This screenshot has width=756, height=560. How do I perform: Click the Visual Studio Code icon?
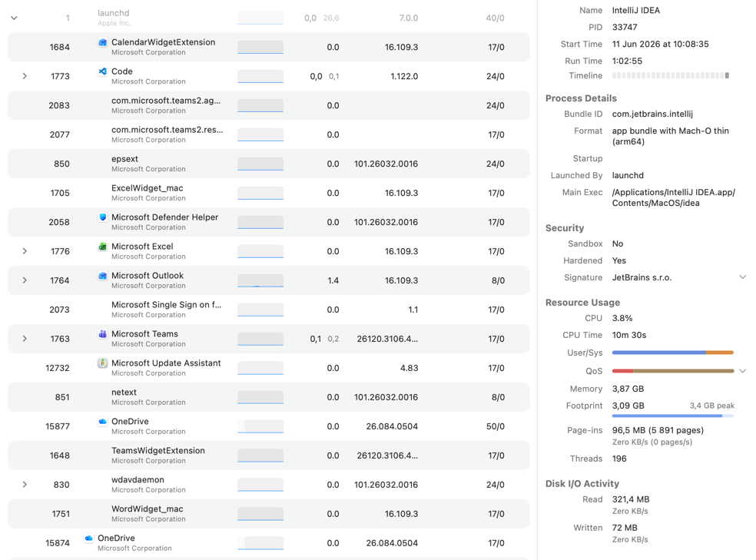tap(103, 71)
